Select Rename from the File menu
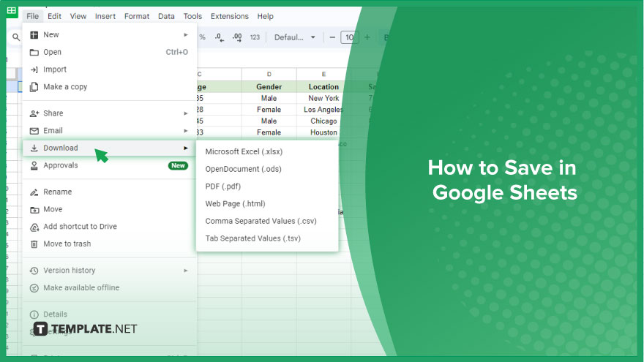The height and width of the screenshot is (362, 644). pyautogui.click(x=109, y=192)
